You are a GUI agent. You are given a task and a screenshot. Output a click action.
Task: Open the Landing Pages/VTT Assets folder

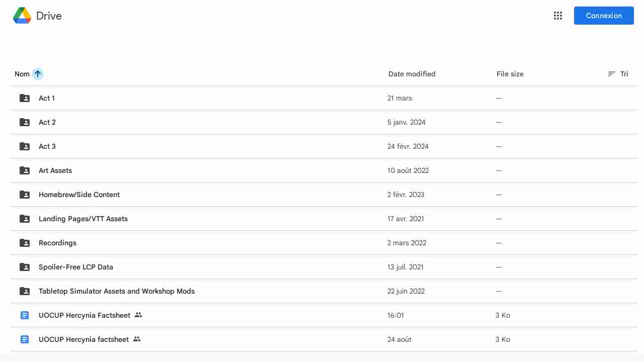tap(83, 219)
